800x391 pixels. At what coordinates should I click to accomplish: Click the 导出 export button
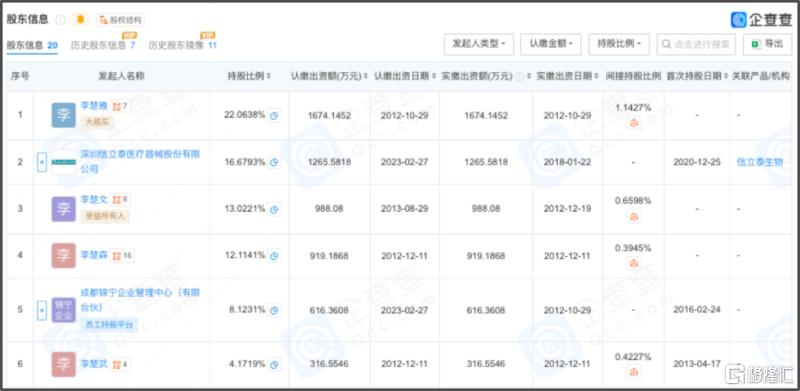pyautogui.click(x=767, y=44)
